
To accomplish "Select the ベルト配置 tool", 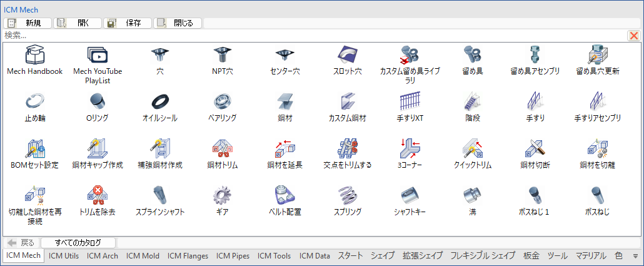I will (x=284, y=195).
